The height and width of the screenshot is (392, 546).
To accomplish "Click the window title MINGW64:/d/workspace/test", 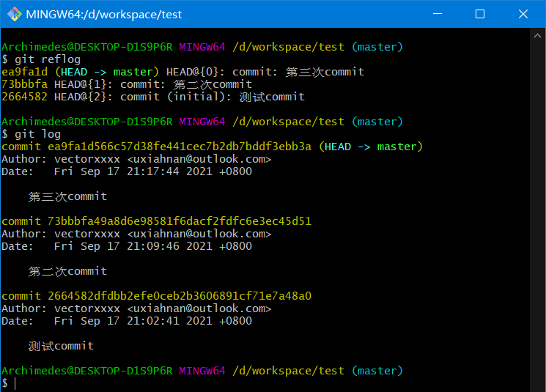I will coord(104,15).
